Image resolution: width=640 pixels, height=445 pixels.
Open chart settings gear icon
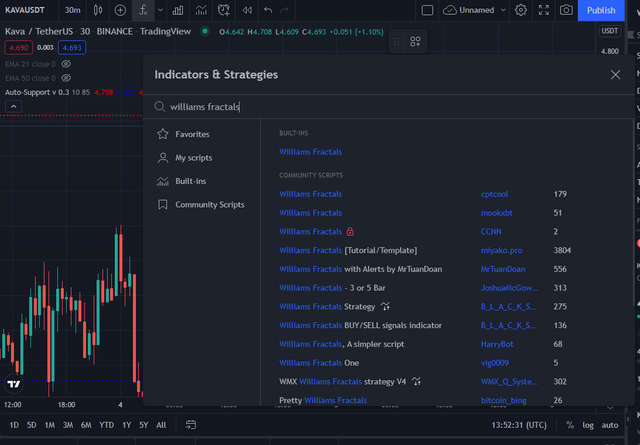click(521, 10)
